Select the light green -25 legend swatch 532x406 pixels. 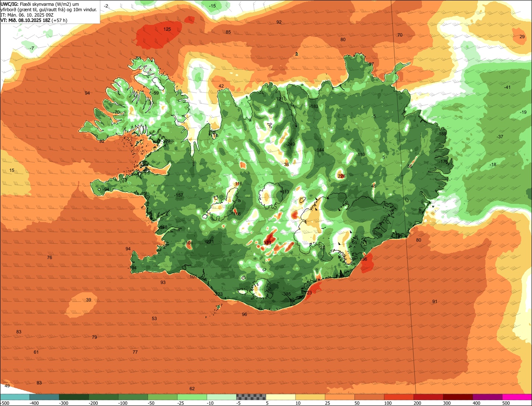click(192, 397)
